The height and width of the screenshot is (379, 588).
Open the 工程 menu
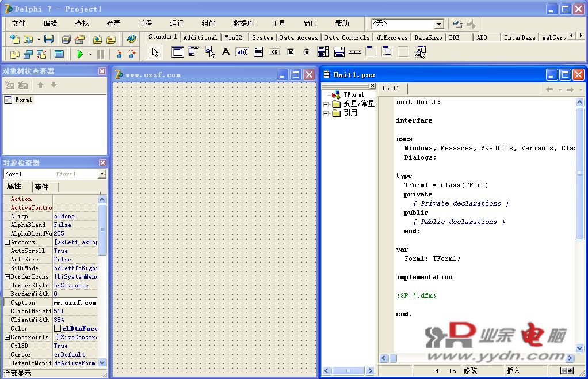(145, 23)
